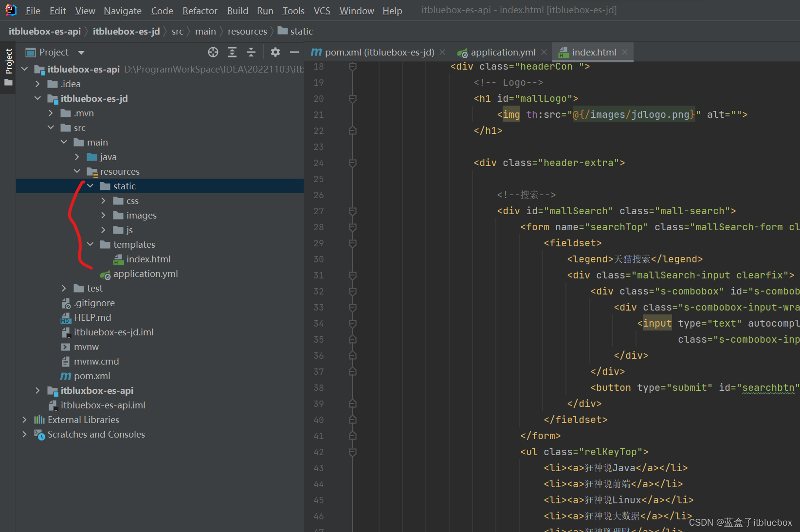Screen dimensions: 800x532
Task: Select index.html in the templates folder
Action: (x=148, y=259)
